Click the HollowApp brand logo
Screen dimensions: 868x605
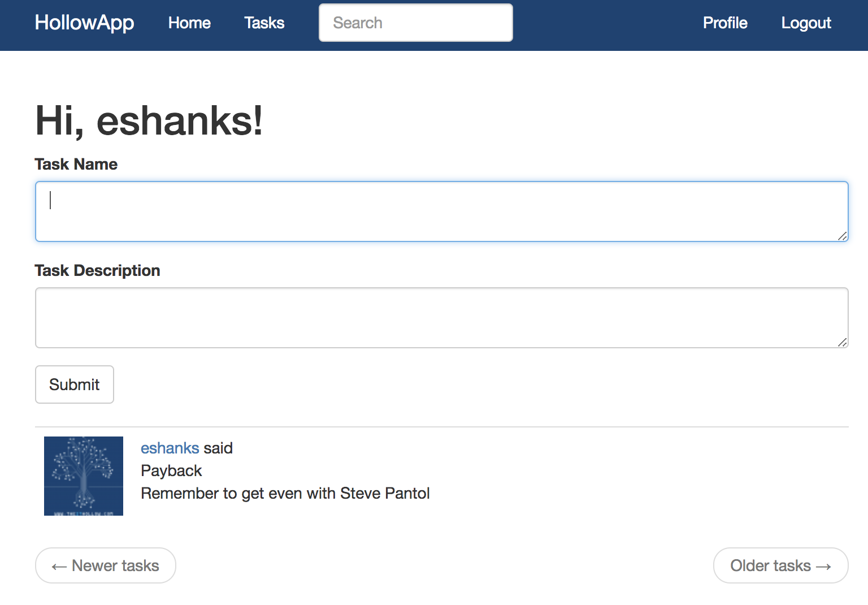click(84, 23)
